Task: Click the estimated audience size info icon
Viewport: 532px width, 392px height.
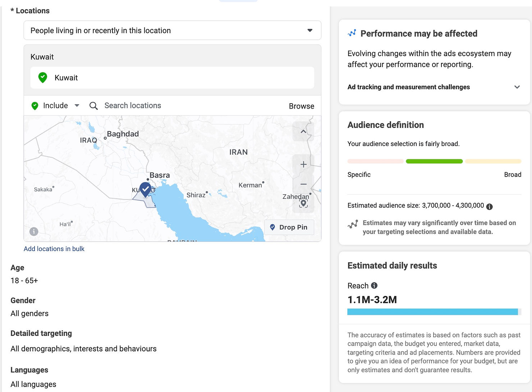Action: (489, 206)
